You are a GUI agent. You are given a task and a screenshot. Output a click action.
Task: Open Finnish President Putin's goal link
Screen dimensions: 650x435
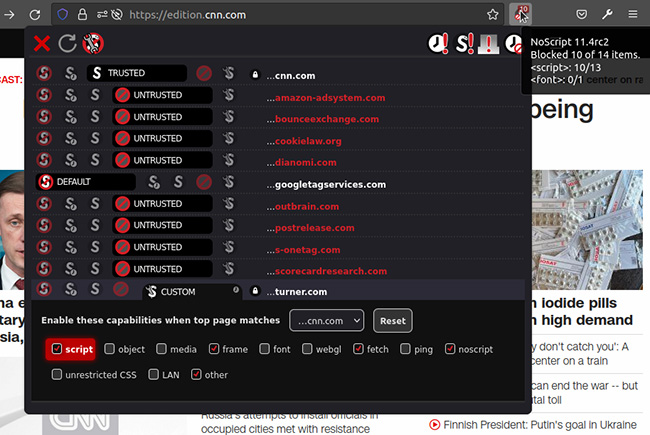(540, 425)
